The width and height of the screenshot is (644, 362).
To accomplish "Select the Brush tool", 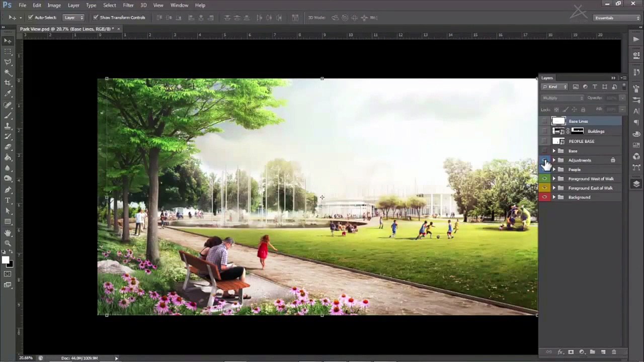I will [x=8, y=116].
